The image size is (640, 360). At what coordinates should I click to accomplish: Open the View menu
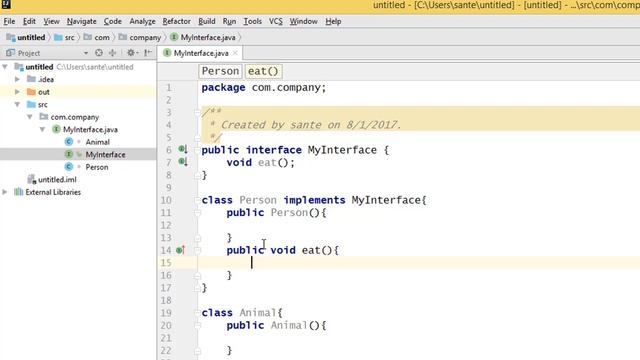point(51,21)
